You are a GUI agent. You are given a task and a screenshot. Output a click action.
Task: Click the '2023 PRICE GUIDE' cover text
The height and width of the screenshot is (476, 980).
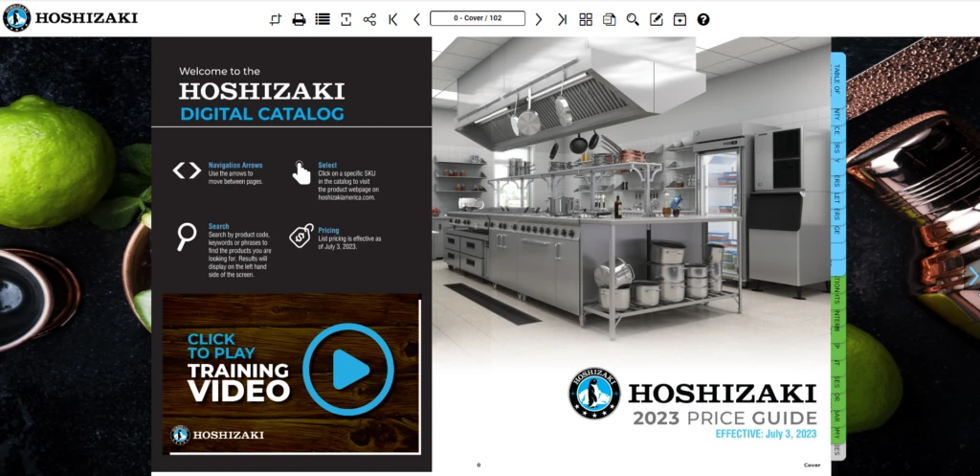pos(725,419)
